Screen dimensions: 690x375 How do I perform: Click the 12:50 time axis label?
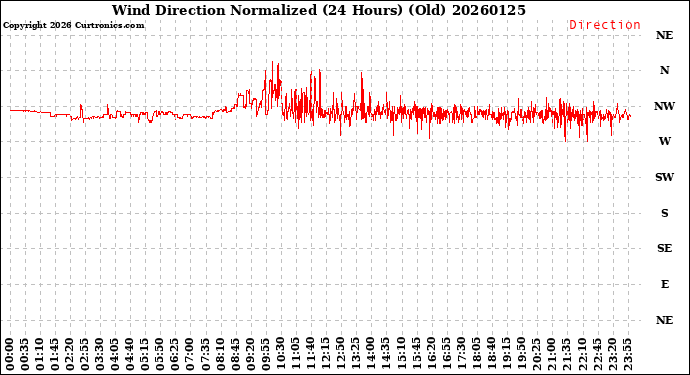pos(341,355)
